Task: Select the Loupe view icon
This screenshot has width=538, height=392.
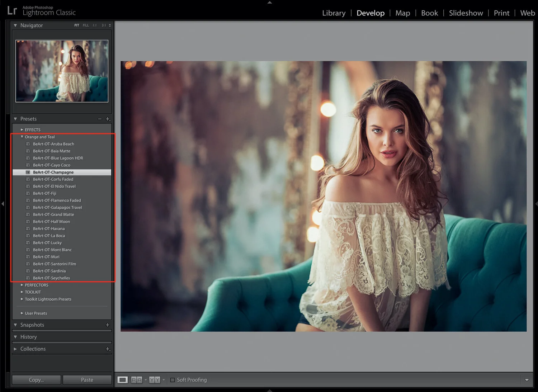Action: click(x=122, y=380)
